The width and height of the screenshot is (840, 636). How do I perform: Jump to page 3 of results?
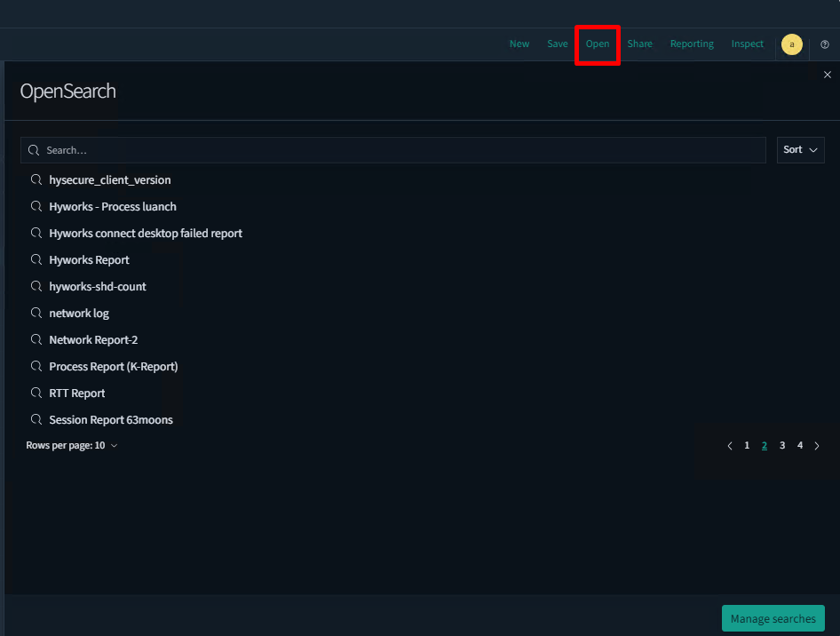point(782,446)
